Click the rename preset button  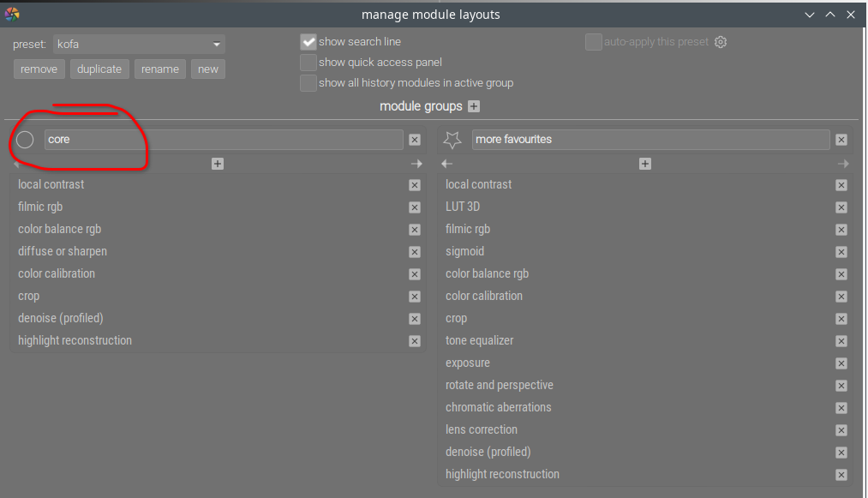click(x=160, y=69)
